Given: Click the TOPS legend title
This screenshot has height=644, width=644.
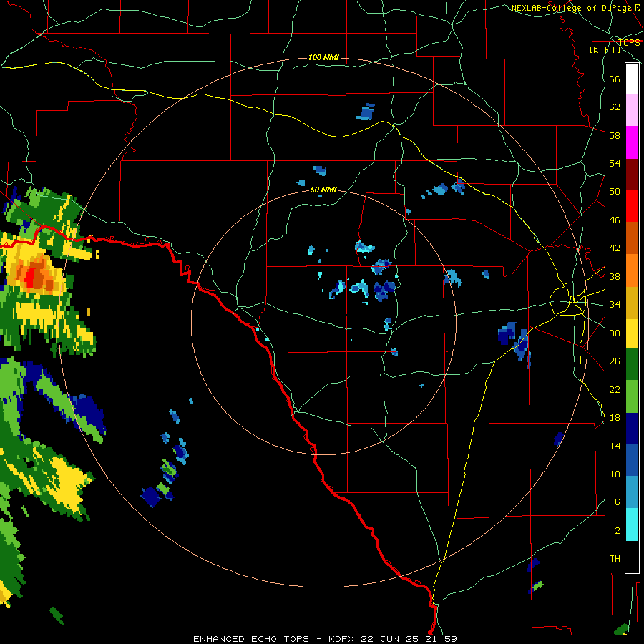Looking at the screenshot, I should click(x=629, y=42).
